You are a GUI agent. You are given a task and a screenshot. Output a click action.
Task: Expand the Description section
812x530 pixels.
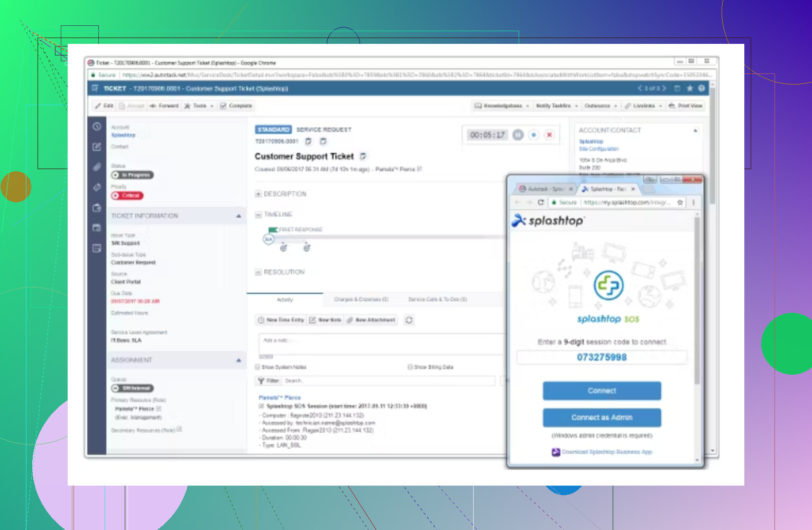(x=259, y=194)
